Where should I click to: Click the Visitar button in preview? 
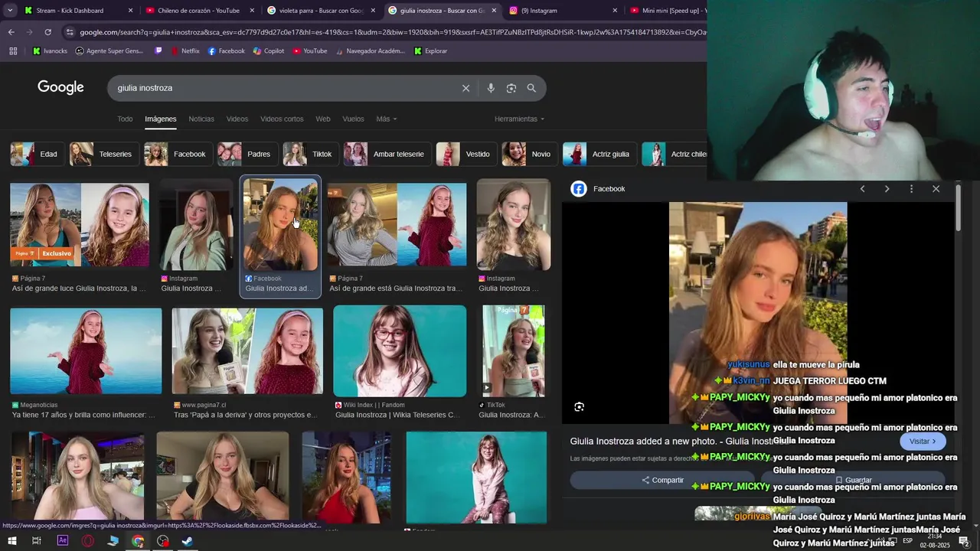[x=923, y=442]
